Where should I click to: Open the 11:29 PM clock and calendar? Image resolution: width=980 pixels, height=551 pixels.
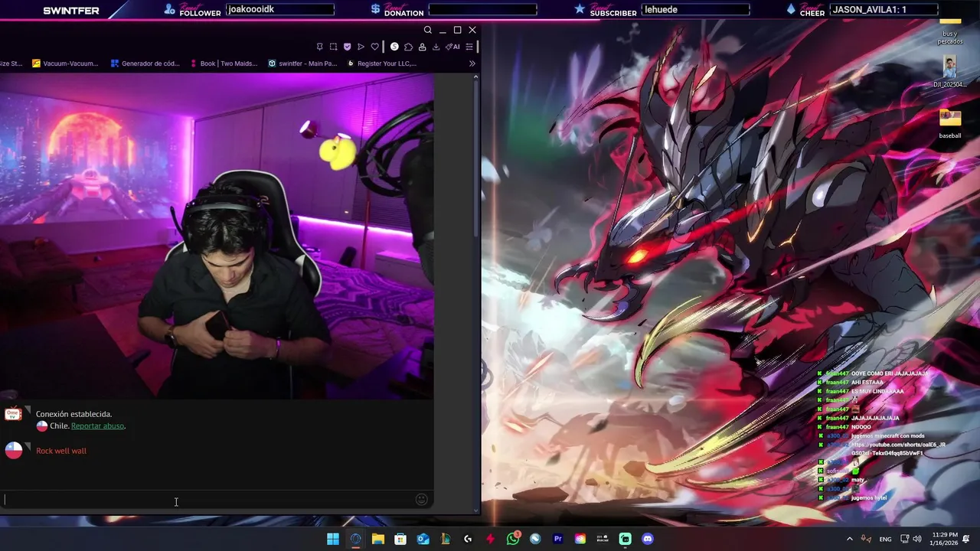(x=944, y=539)
